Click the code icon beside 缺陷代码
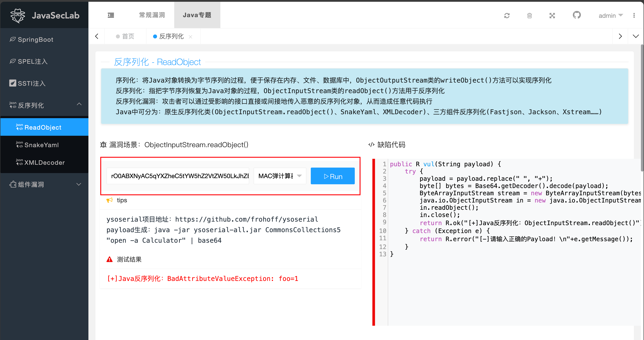644x340 pixels. click(371, 145)
